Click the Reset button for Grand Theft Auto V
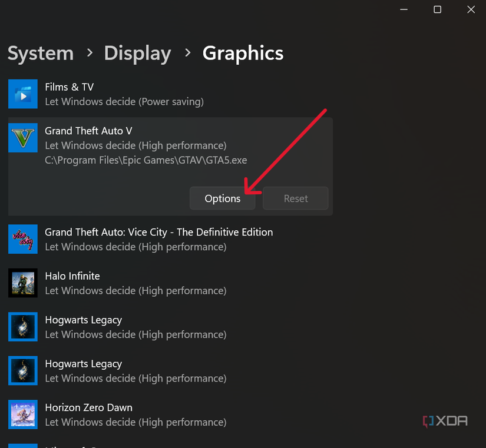The height and width of the screenshot is (448, 486). click(295, 198)
